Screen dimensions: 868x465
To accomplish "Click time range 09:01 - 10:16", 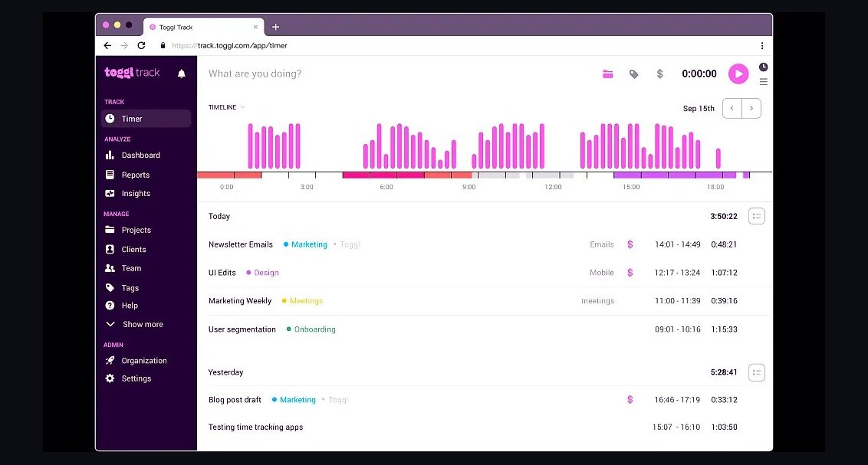I will click(678, 329).
